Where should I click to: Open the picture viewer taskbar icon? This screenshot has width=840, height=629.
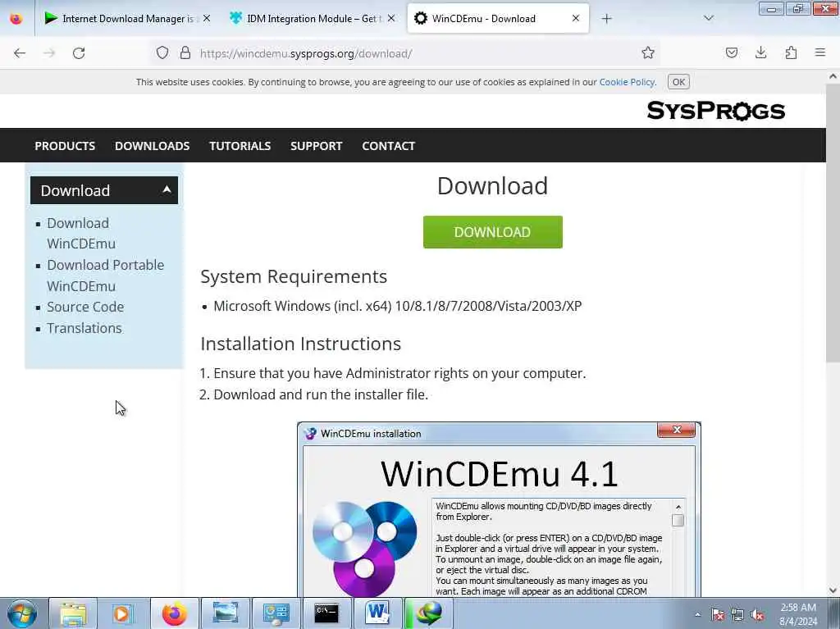(x=225, y=613)
